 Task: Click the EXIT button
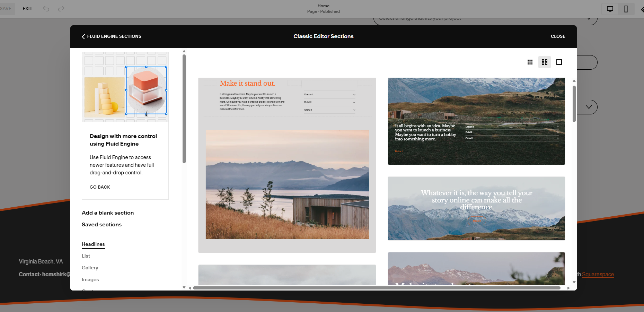click(27, 9)
